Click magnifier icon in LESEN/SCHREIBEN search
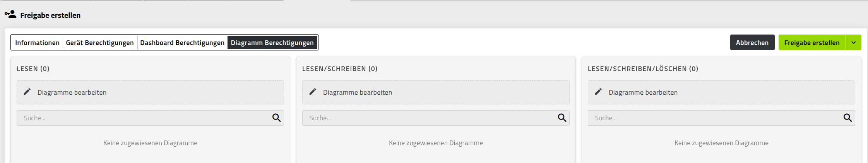Viewport: 868px width, 163px height. pos(562,118)
